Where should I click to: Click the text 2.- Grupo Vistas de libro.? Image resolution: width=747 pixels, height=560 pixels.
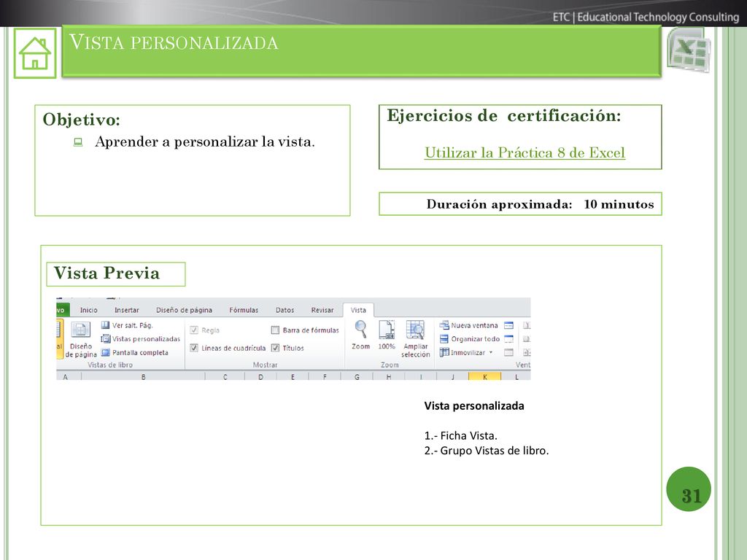[x=487, y=451]
